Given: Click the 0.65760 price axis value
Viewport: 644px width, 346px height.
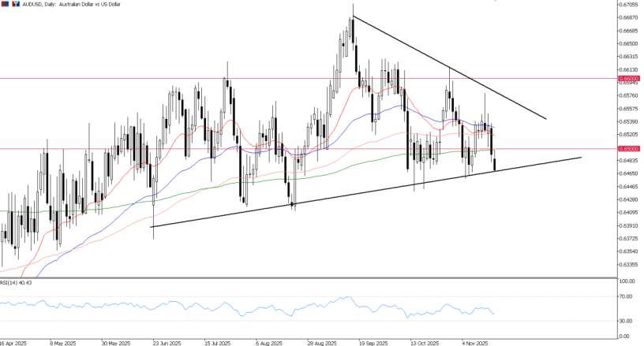Looking at the screenshot, I should click(x=629, y=95).
